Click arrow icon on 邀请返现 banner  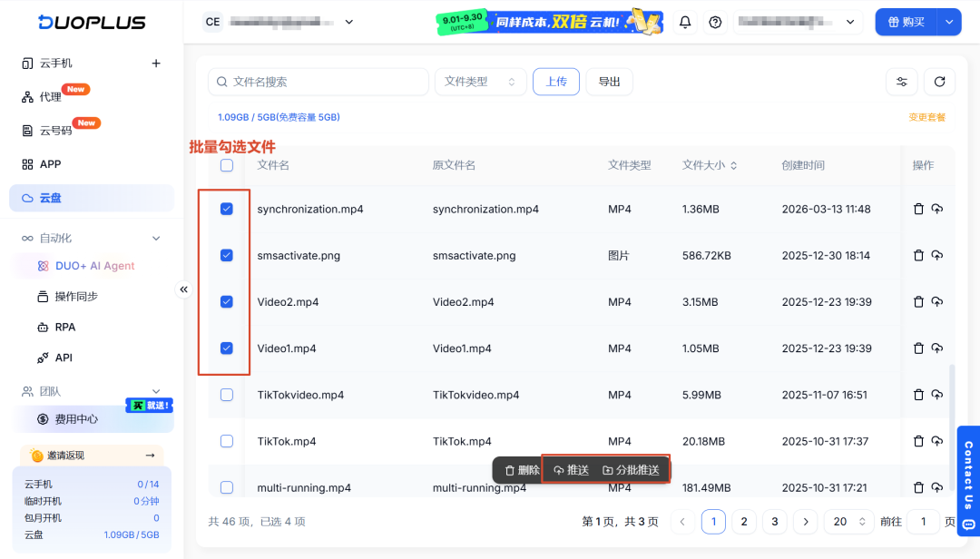pyautogui.click(x=150, y=456)
